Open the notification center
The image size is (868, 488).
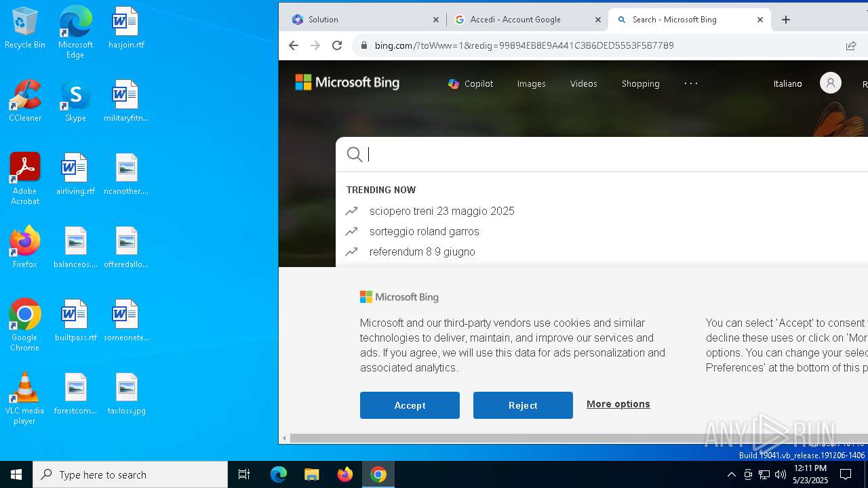[846, 474]
